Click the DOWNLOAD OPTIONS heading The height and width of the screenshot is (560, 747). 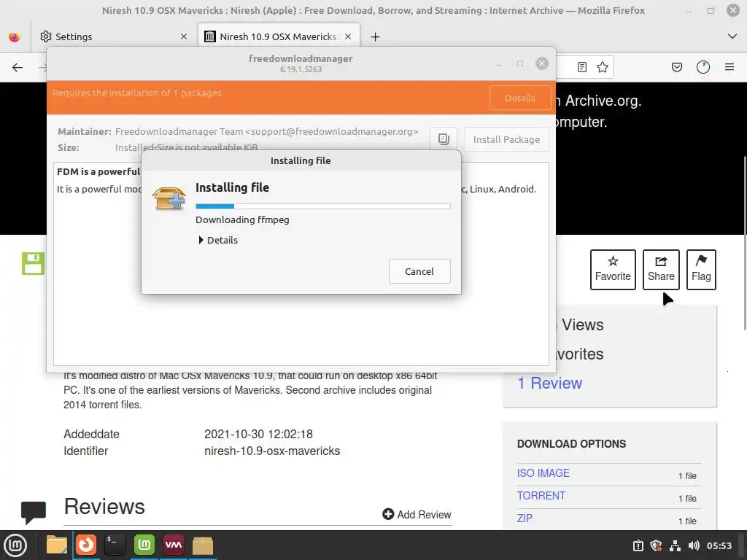coord(572,444)
